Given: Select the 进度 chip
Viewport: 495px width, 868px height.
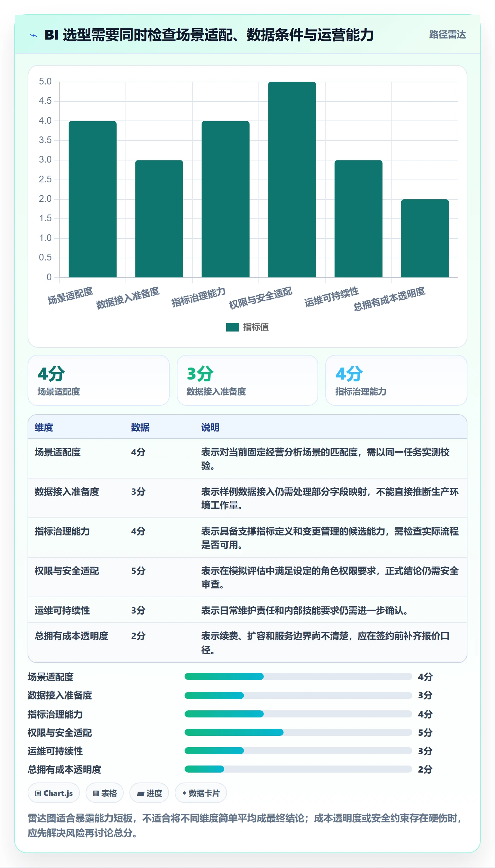Looking at the screenshot, I should 149,793.
